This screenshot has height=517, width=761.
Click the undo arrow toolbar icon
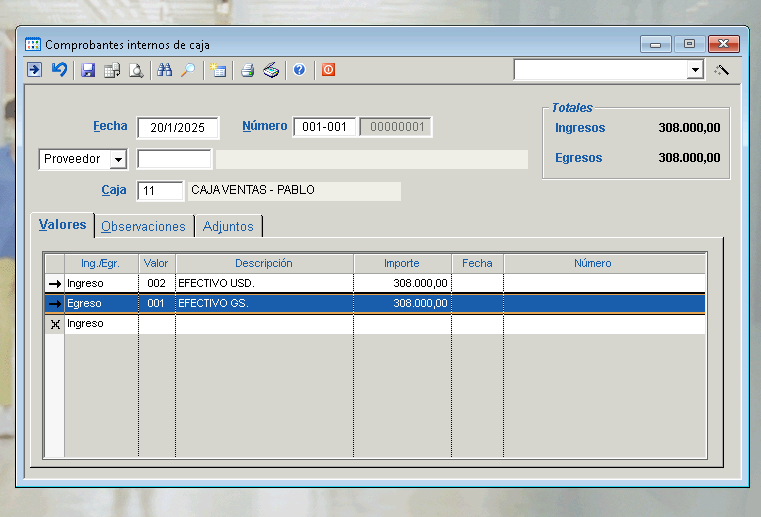click(x=59, y=70)
